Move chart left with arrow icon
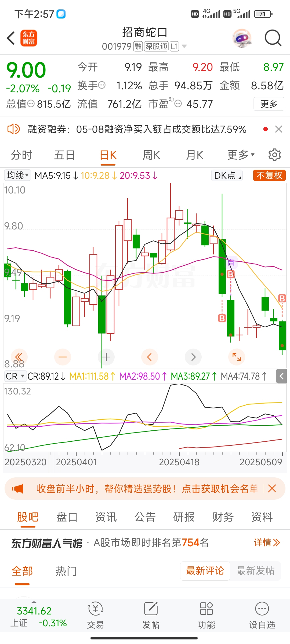The width and height of the screenshot is (290, 644). (x=150, y=357)
